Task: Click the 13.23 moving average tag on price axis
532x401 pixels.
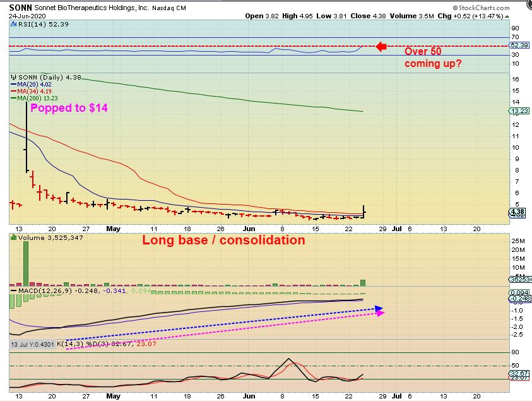Action: 519,111
